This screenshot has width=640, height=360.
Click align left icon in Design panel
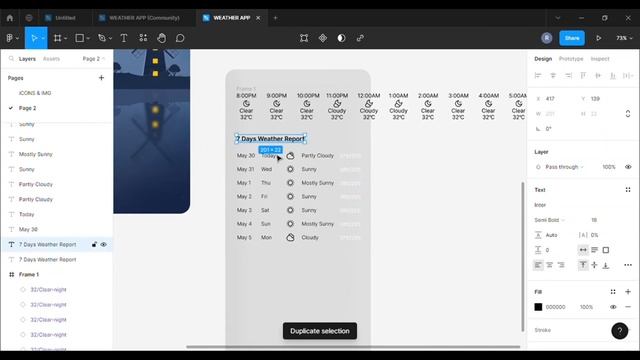[538, 76]
